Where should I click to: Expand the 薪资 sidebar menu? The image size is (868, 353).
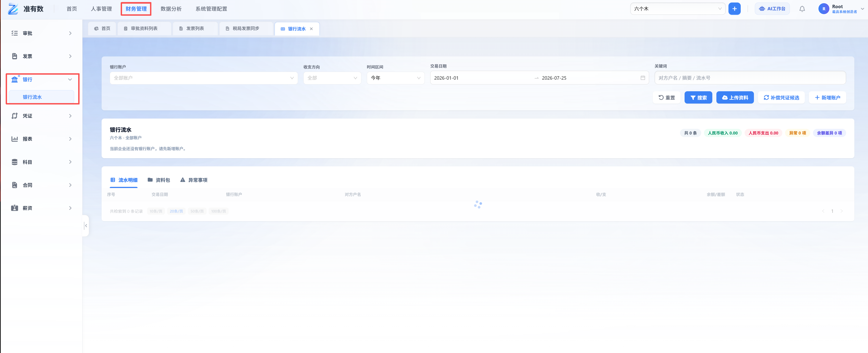[70, 208]
